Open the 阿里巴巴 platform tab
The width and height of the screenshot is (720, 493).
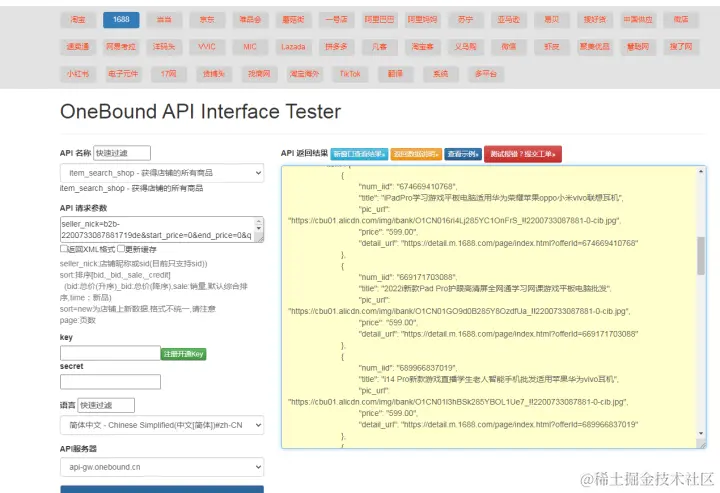point(379,20)
